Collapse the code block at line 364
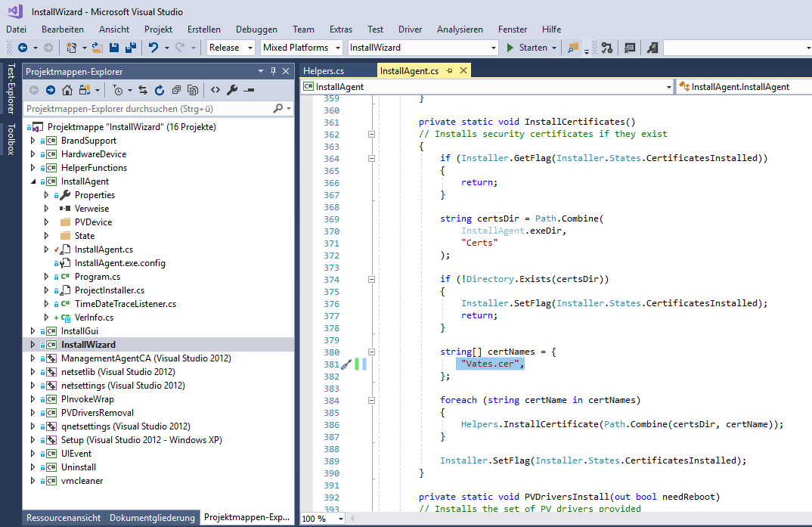Image resolution: width=812 pixels, height=527 pixels. pyautogui.click(x=371, y=159)
